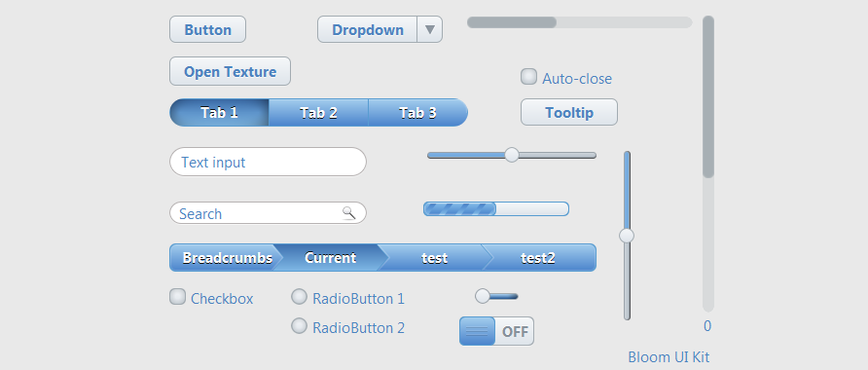Click the dropdown arrow triangle icon
Screen dimensions: 868x370
click(430, 29)
